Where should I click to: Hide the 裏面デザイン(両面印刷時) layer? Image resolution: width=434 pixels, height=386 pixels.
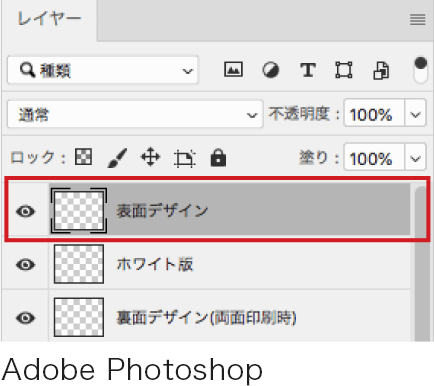tap(26, 318)
